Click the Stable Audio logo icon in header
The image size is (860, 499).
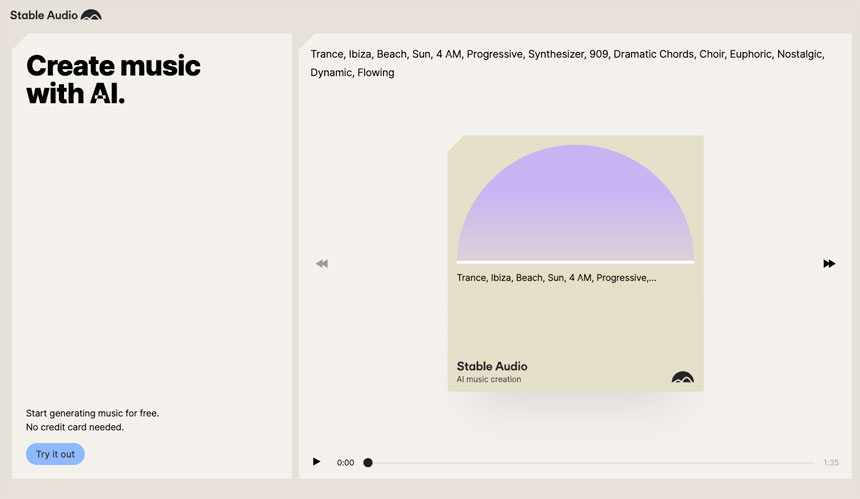[x=91, y=15]
